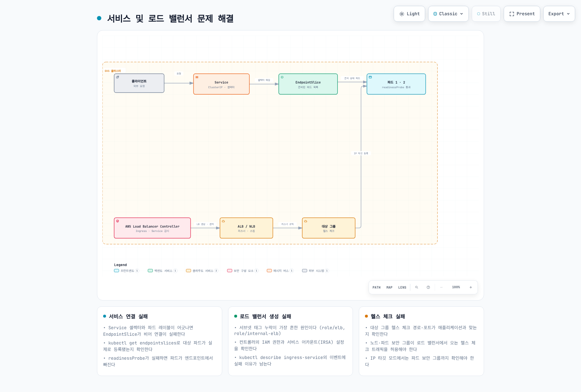Click the 요청 edge label
This screenshot has width=581, height=392.
(x=179, y=74)
